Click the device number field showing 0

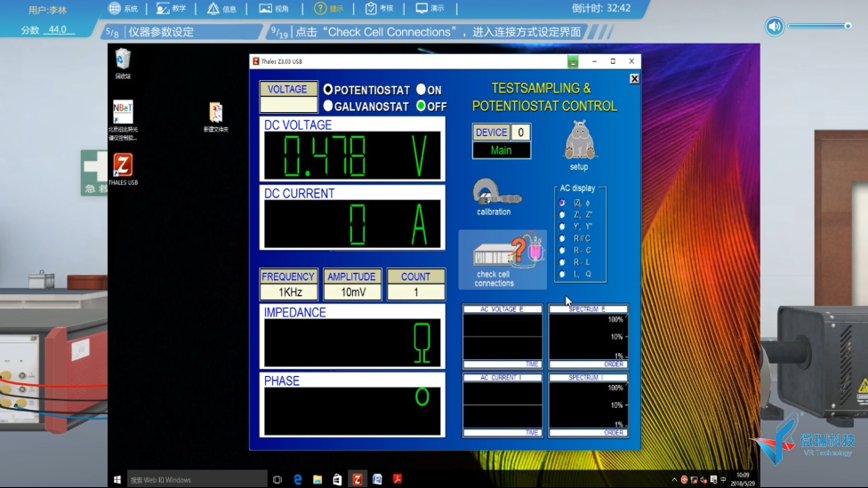click(x=520, y=132)
